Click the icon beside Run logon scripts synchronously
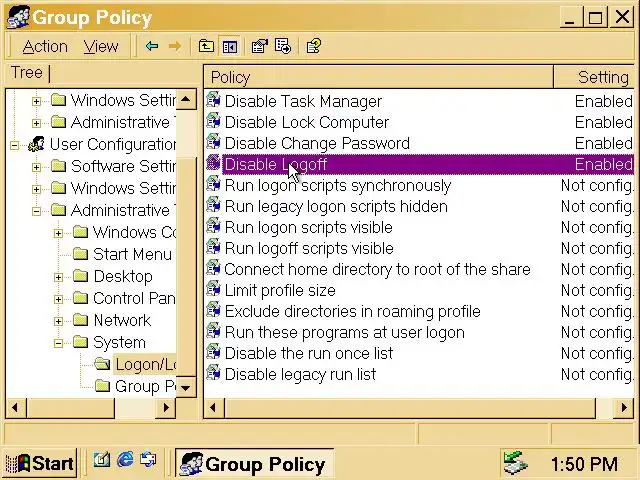This screenshot has width=640, height=480. point(213,184)
